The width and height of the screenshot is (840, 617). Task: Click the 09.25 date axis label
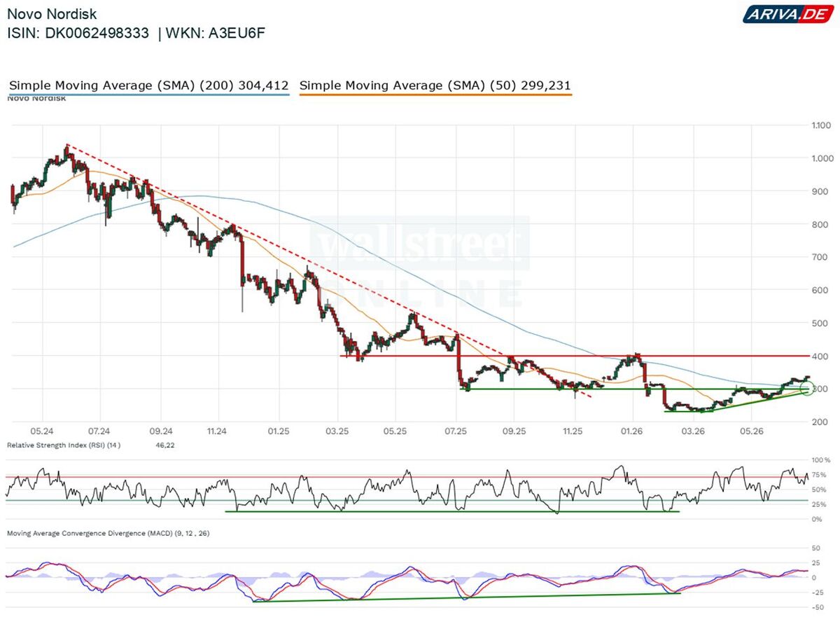pos(514,431)
